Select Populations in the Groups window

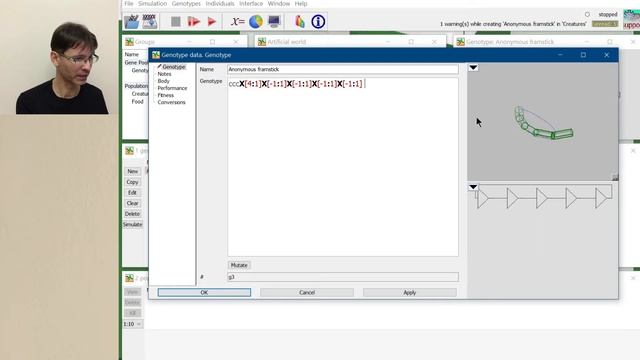pos(137,86)
